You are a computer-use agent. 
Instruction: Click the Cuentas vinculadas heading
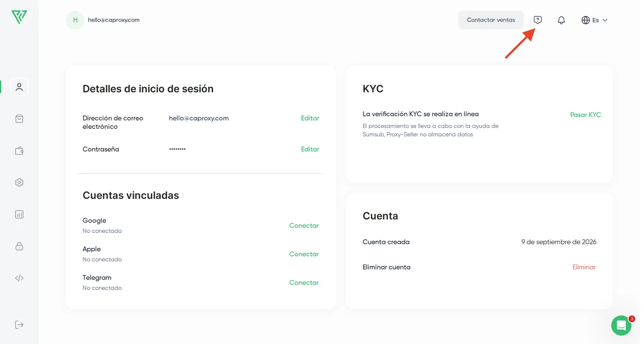tap(131, 195)
